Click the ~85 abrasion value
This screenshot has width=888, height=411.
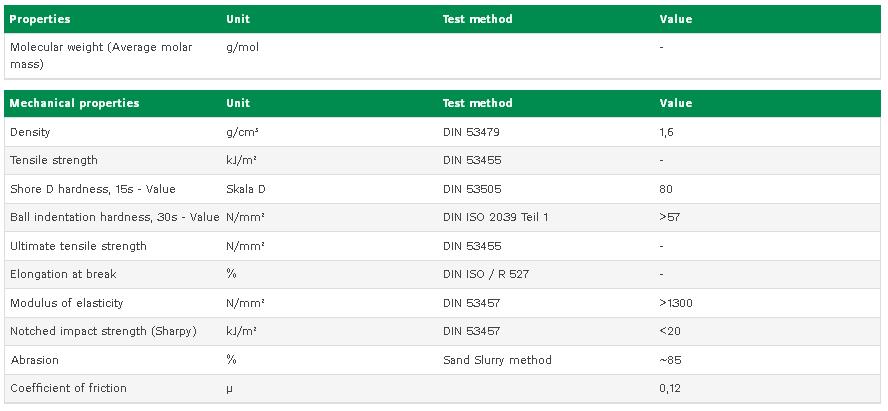click(x=670, y=360)
